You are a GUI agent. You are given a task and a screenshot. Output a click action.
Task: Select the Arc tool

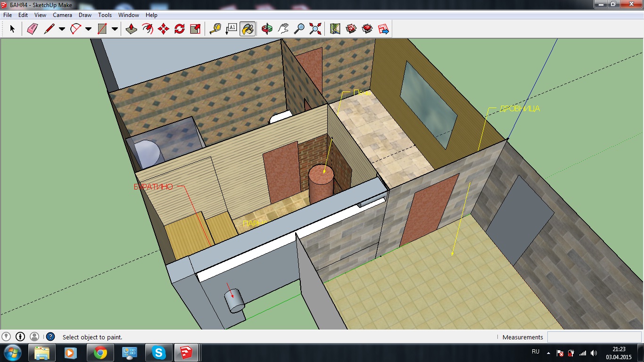point(75,29)
